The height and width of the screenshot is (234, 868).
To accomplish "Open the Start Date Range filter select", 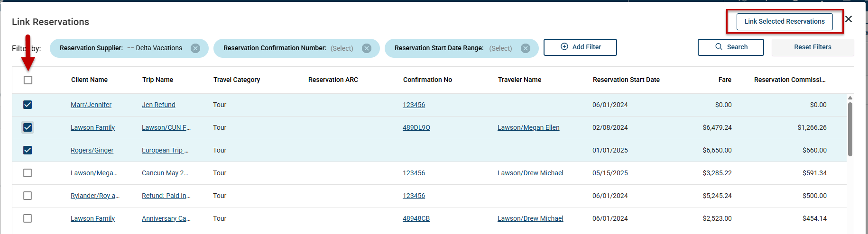I will point(500,48).
